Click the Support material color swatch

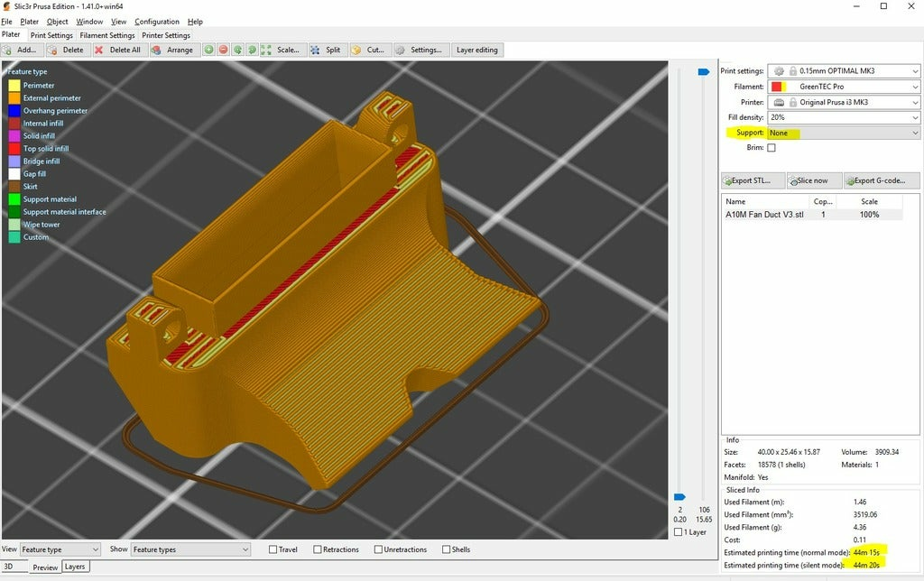click(x=13, y=198)
